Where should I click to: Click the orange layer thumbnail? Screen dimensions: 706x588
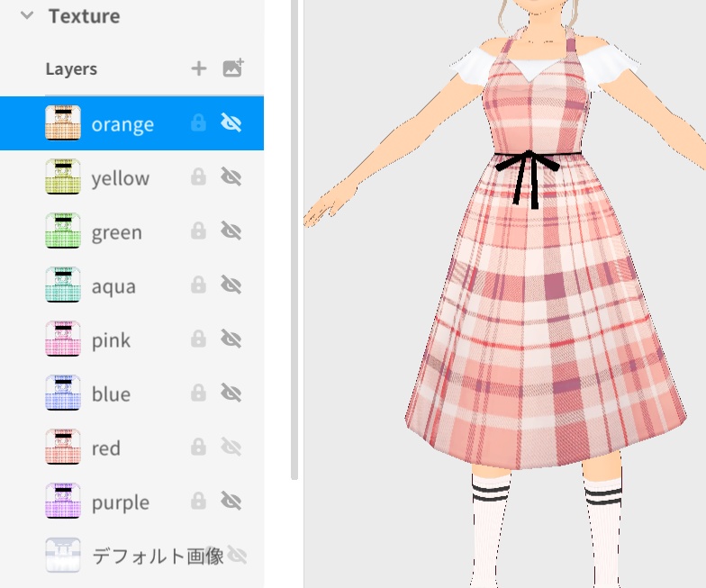coord(63,122)
